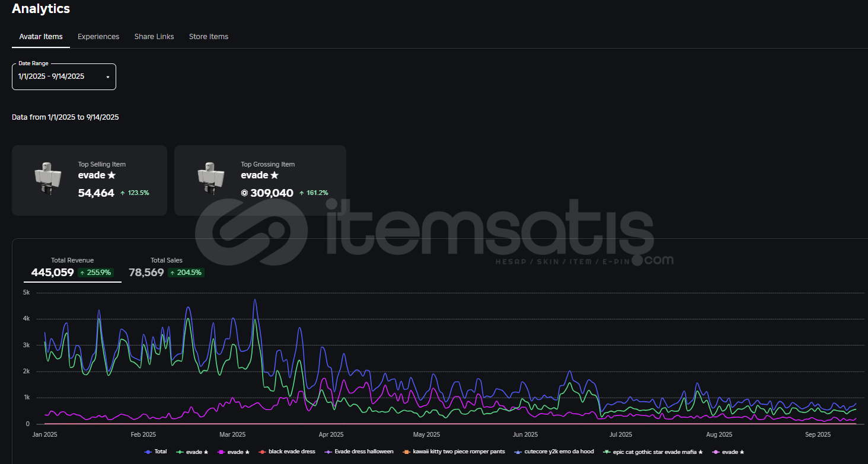Click the 204.5% sales change badge
The height and width of the screenshot is (464, 868).
pyautogui.click(x=186, y=273)
